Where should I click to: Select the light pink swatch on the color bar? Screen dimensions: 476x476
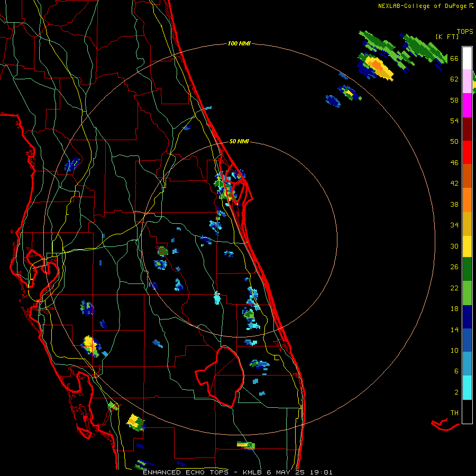(467, 81)
